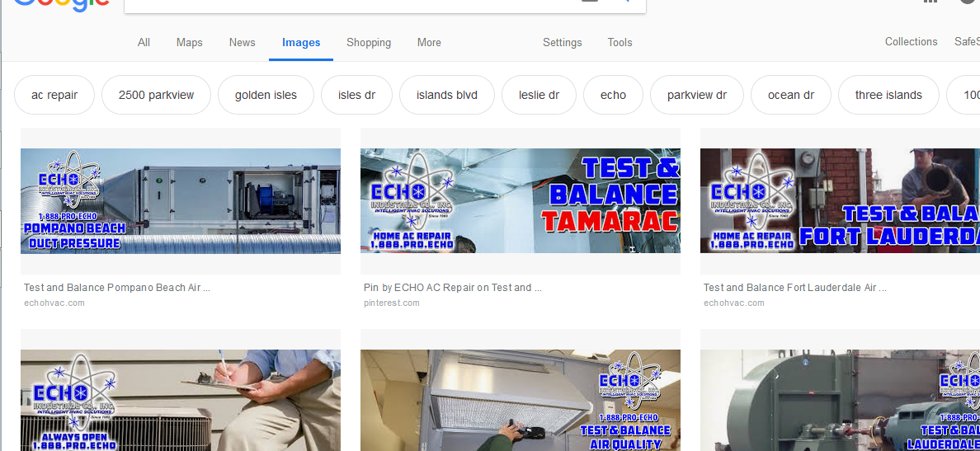Choose the "echo" filter chip
This screenshot has width=980, height=451.
[613, 95]
